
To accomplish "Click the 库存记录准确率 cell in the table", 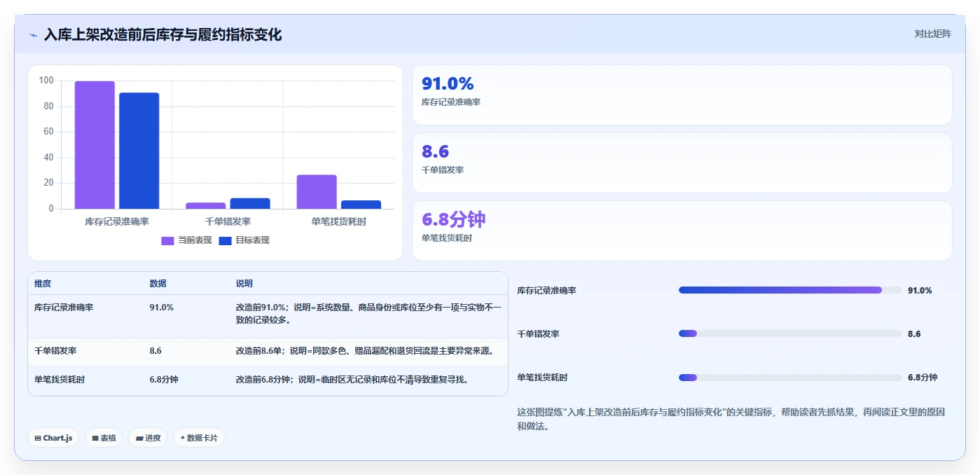I will click(64, 308).
